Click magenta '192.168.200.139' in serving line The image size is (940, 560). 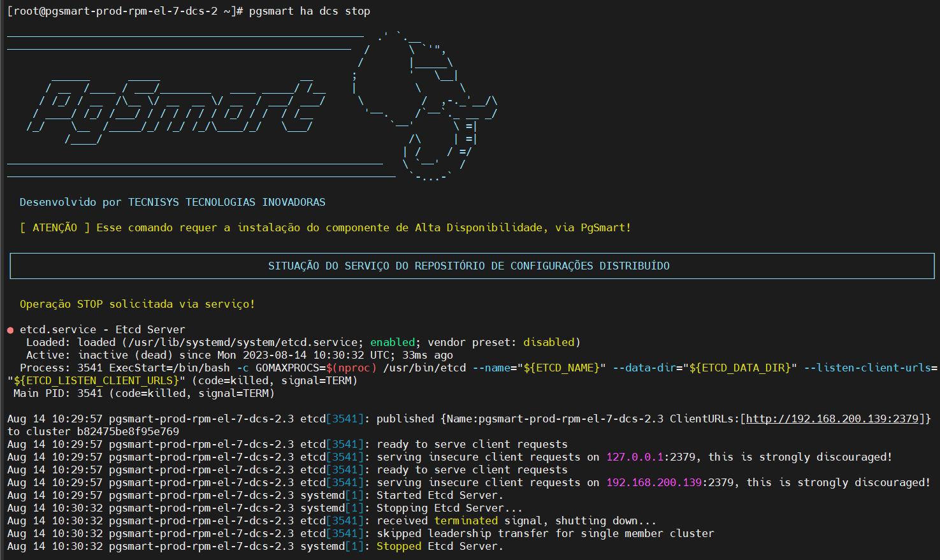click(x=654, y=482)
